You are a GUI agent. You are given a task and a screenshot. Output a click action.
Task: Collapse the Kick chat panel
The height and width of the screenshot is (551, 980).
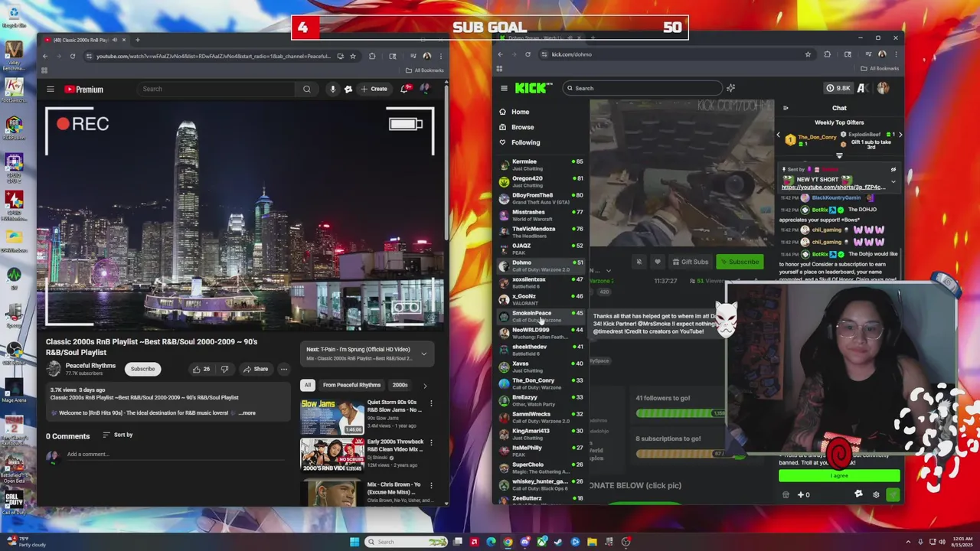[x=786, y=108]
